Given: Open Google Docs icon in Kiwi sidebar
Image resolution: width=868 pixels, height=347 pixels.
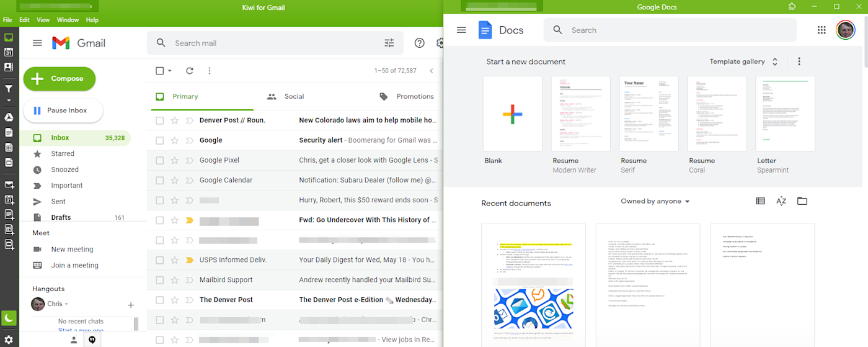Looking at the screenshot, I should [x=9, y=132].
